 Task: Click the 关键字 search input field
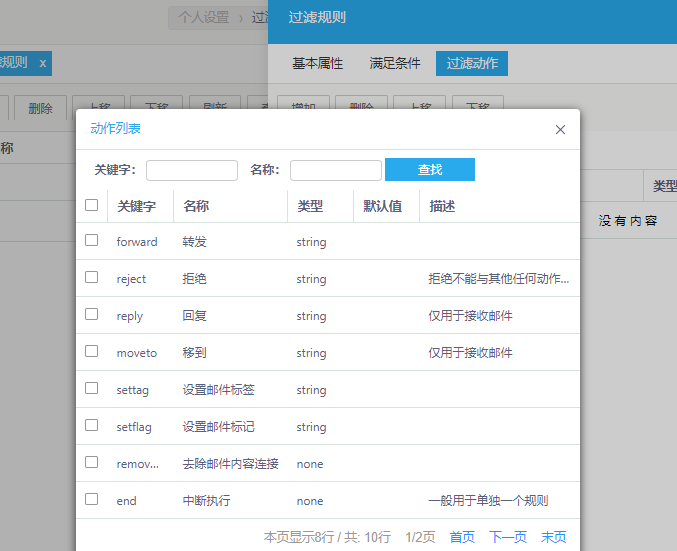pyautogui.click(x=192, y=170)
